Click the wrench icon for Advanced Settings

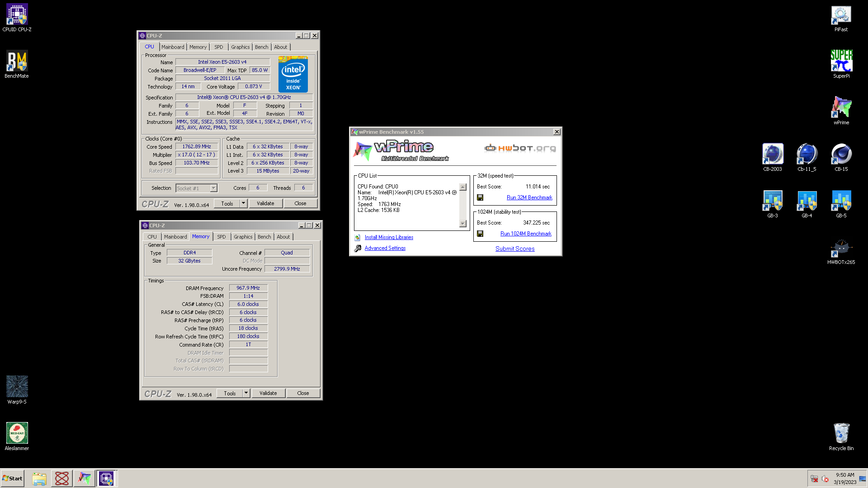pos(358,248)
